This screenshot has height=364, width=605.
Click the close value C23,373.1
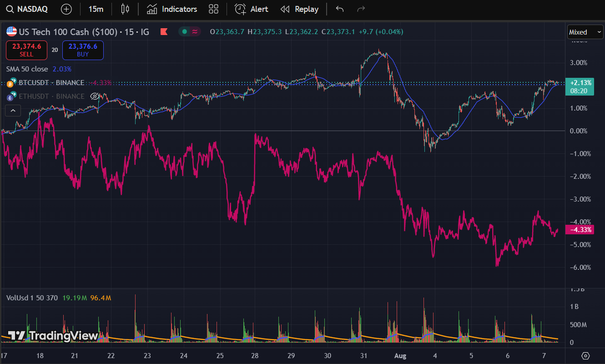338,32
